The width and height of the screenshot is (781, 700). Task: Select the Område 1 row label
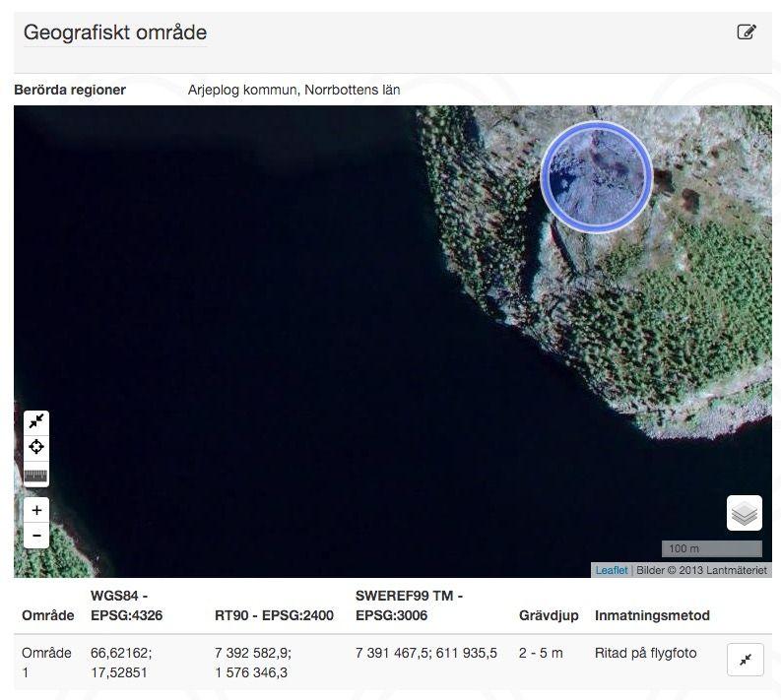pyautogui.click(x=46, y=663)
